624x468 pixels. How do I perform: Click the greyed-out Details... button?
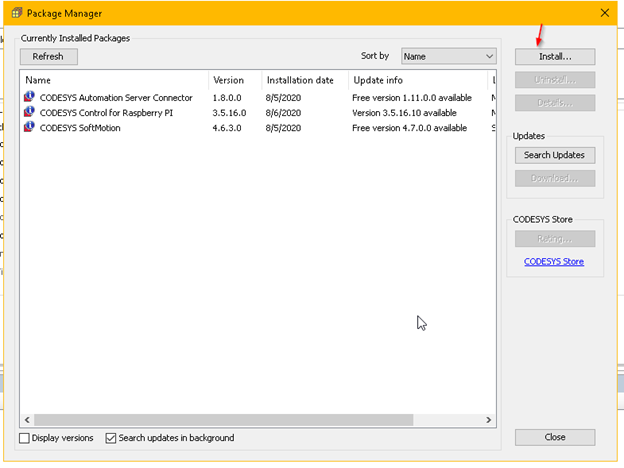tap(555, 103)
